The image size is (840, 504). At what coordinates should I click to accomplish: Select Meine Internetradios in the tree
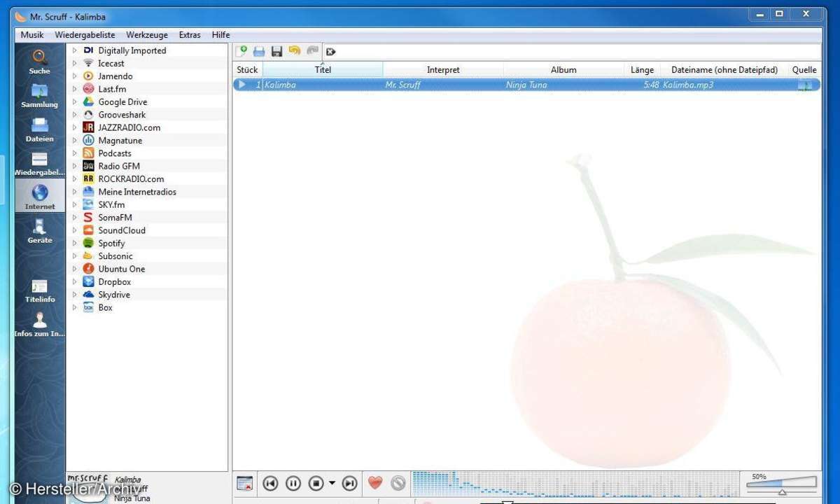(137, 192)
